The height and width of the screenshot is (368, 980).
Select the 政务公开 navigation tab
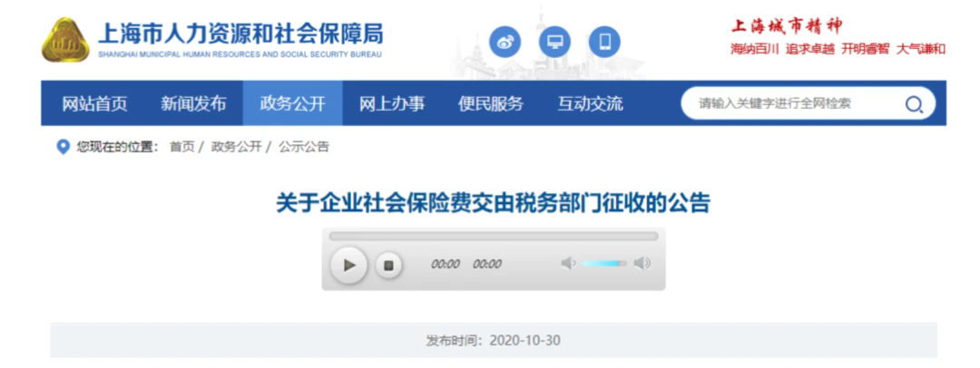(x=292, y=103)
